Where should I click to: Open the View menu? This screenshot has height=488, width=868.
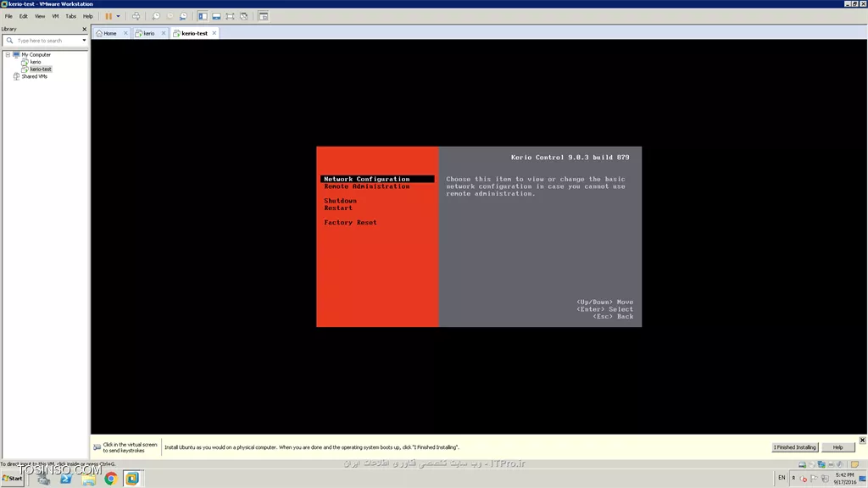[39, 17]
